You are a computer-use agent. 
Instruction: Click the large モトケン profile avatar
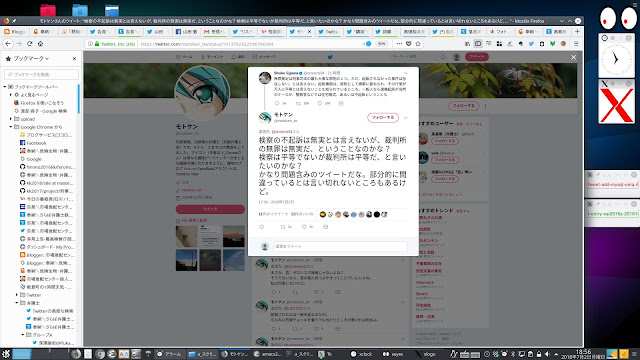(x=202, y=93)
